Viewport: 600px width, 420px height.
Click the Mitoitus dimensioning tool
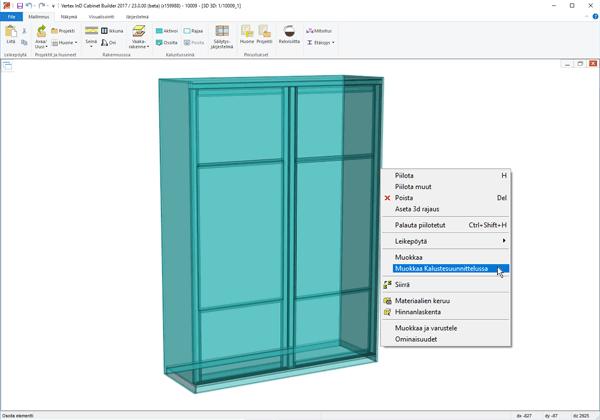[x=319, y=31]
